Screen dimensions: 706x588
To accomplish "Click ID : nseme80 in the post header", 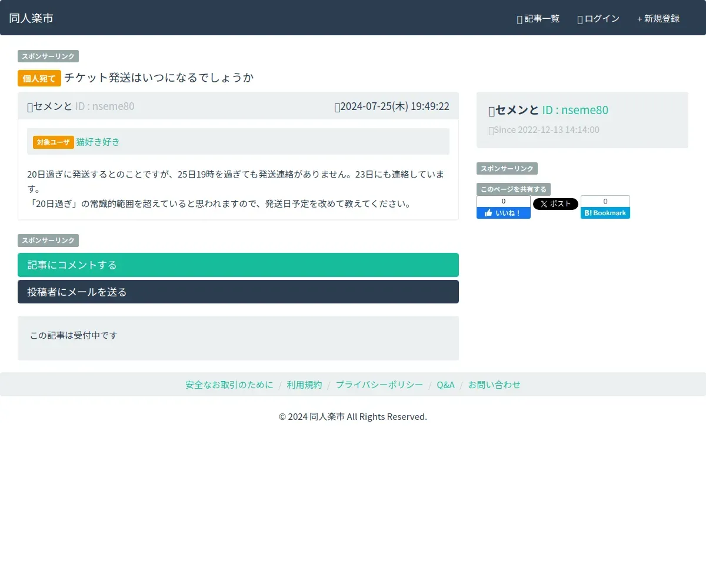I will tap(105, 106).
